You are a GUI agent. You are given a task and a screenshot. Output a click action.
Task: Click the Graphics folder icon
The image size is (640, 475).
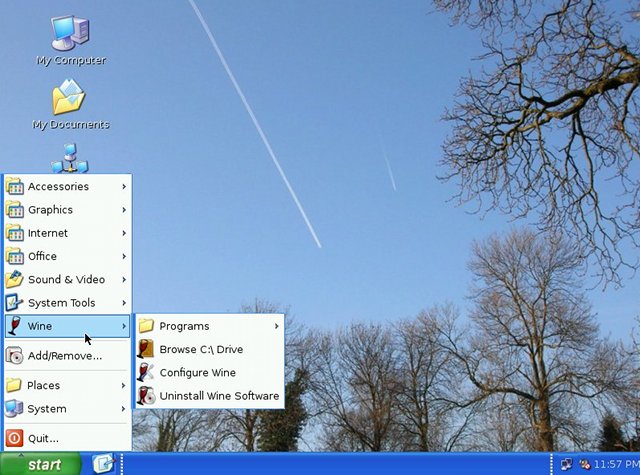point(15,210)
